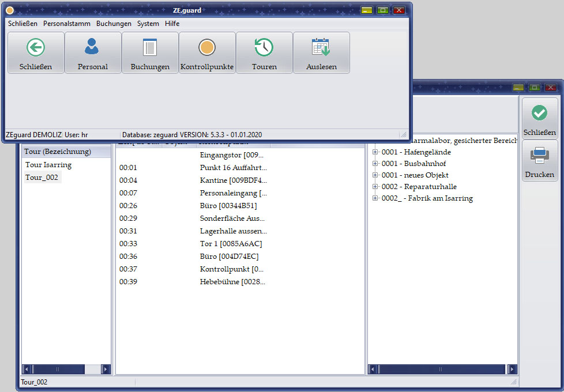The image size is (564, 392).
Task: Expand the 0001 - Hafengelände tree node
Action: tap(375, 152)
